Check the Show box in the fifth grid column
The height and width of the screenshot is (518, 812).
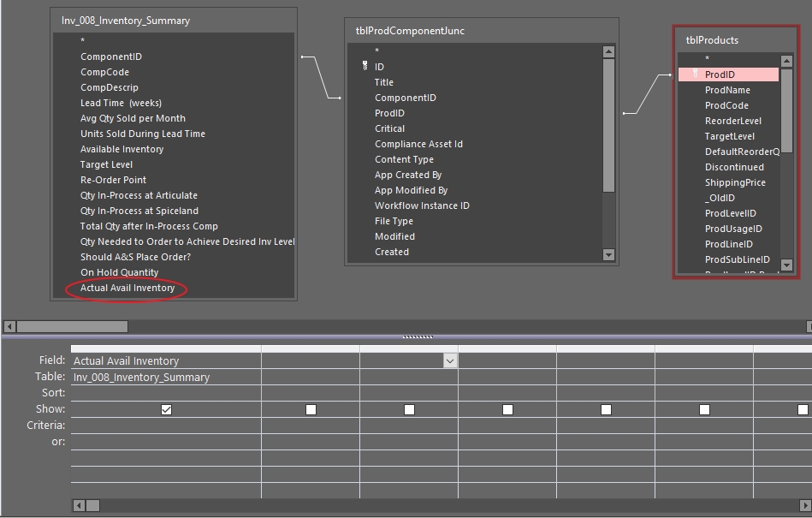[606, 410]
